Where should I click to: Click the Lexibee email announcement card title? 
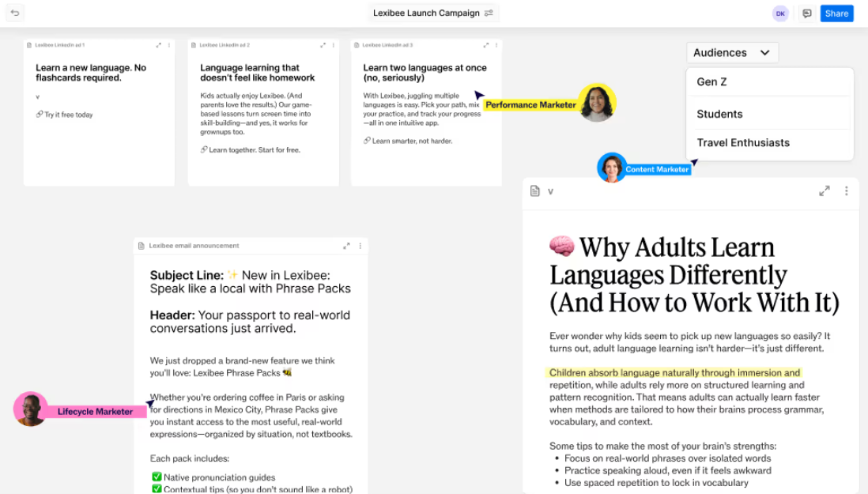pyautogui.click(x=194, y=246)
